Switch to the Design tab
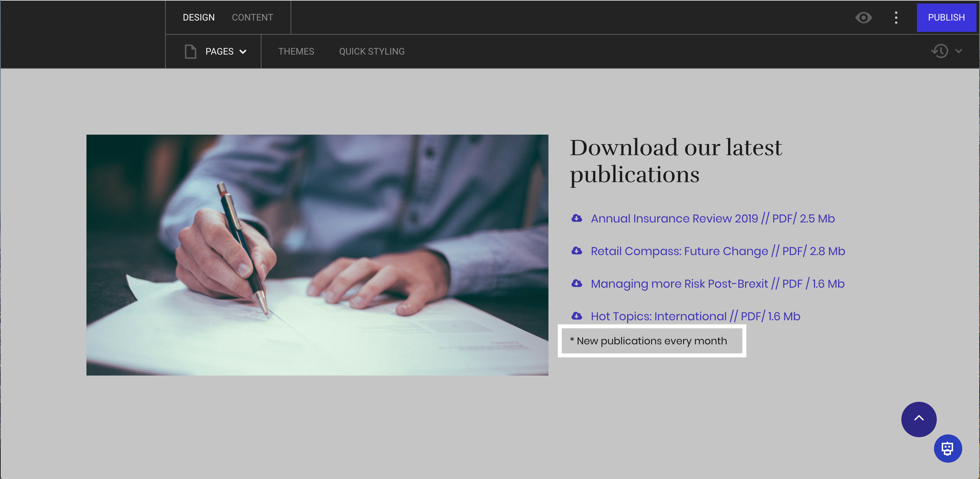The height and width of the screenshot is (479, 980). click(x=199, y=17)
